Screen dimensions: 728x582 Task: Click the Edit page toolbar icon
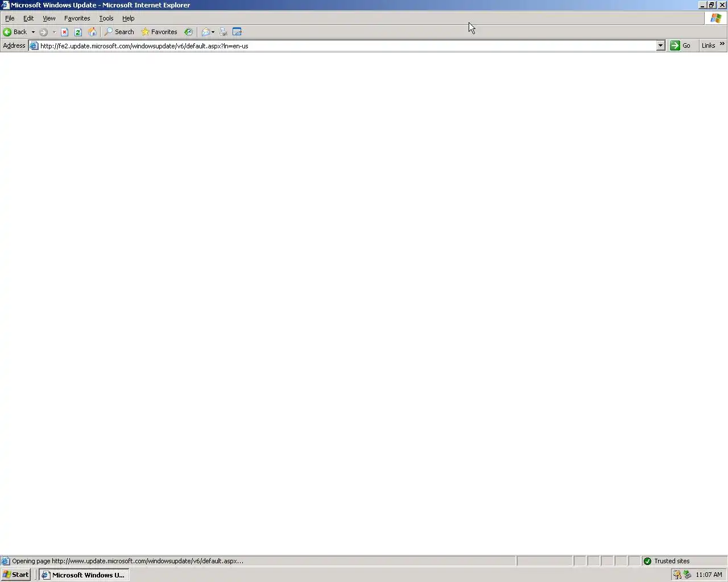237,32
